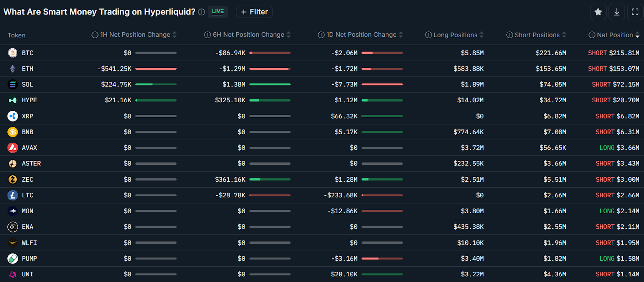Screen dimensions: 644x282
Task: Click the BTC token icon
Action: 12,53
